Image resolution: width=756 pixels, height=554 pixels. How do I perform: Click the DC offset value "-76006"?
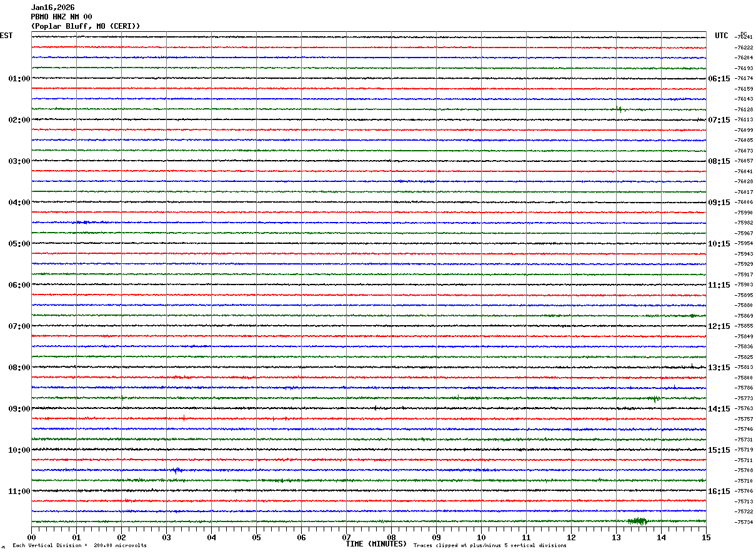tap(744, 203)
